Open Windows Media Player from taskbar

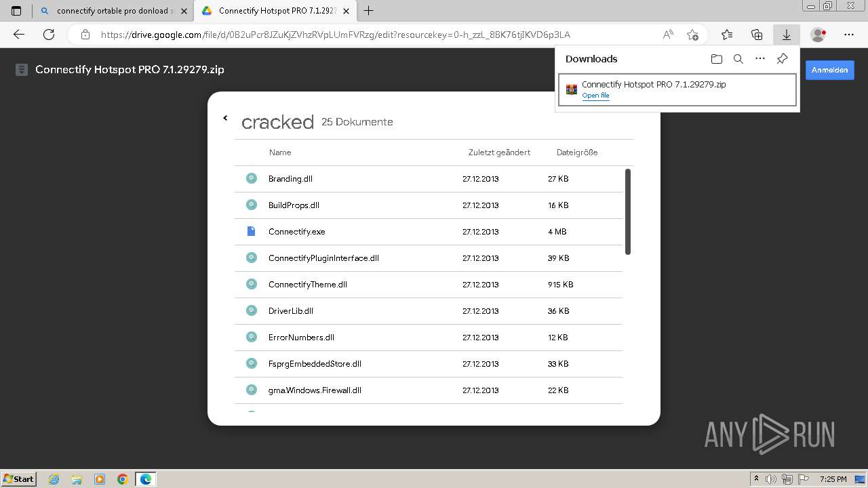[x=100, y=479]
